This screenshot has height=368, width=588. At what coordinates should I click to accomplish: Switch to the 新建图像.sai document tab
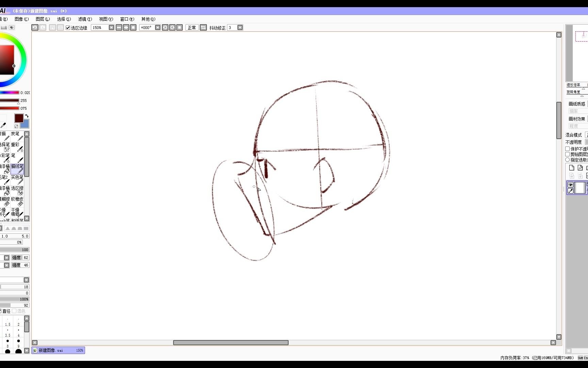58,350
